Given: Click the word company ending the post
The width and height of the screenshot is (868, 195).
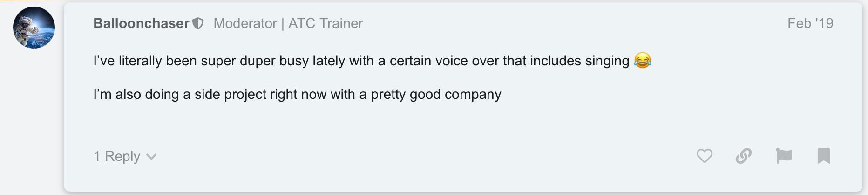Looking at the screenshot, I should pyautogui.click(x=473, y=95).
